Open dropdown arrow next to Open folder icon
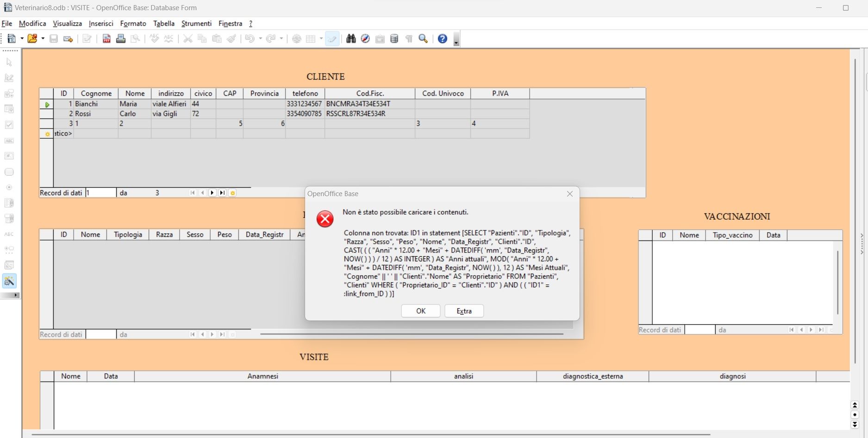This screenshot has width=868, height=438. pos(43,39)
